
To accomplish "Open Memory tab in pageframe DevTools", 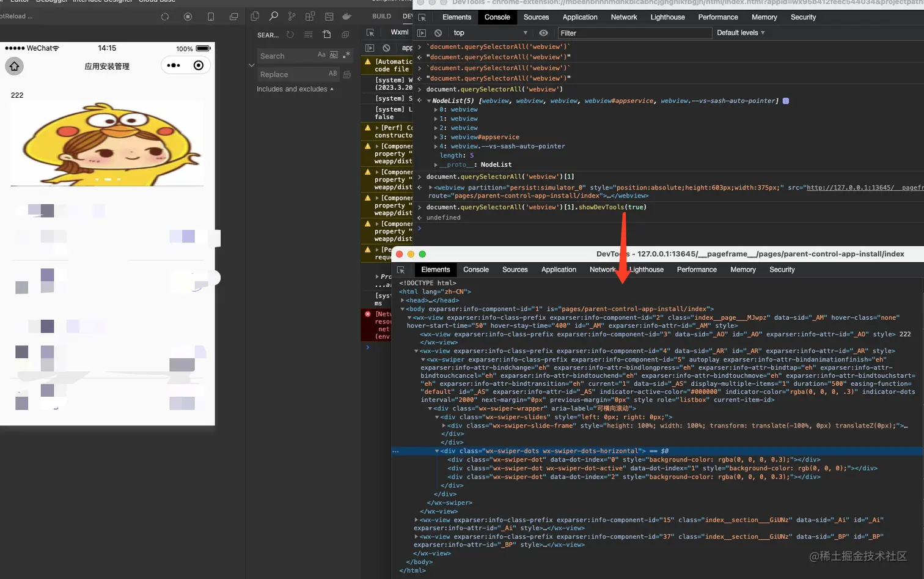I will click(743, 270).
